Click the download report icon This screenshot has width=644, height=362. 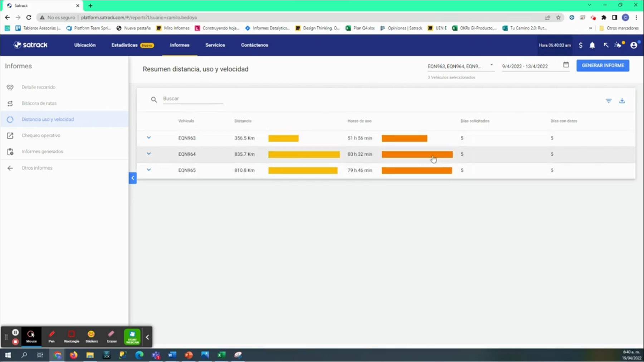[x=622, y=101]
